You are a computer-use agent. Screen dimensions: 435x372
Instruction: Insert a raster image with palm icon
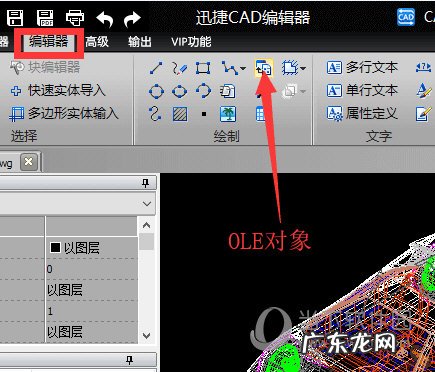(x=228, y=114)
